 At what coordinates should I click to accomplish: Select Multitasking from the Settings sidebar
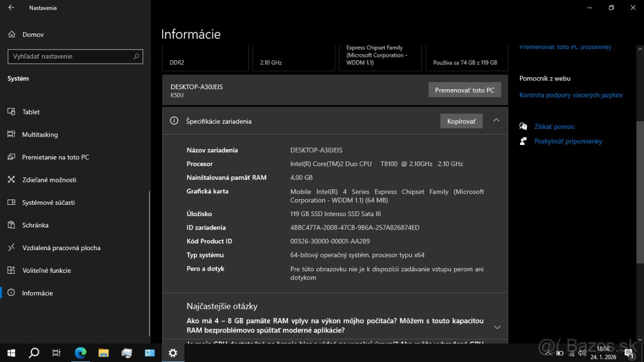[x=40, y=134]
